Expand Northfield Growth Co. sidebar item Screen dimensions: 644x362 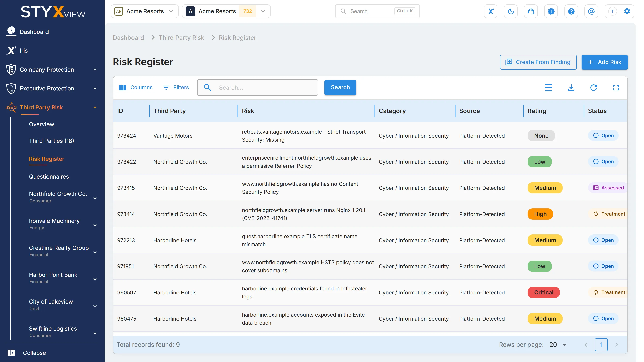click(x=95, y=198)
